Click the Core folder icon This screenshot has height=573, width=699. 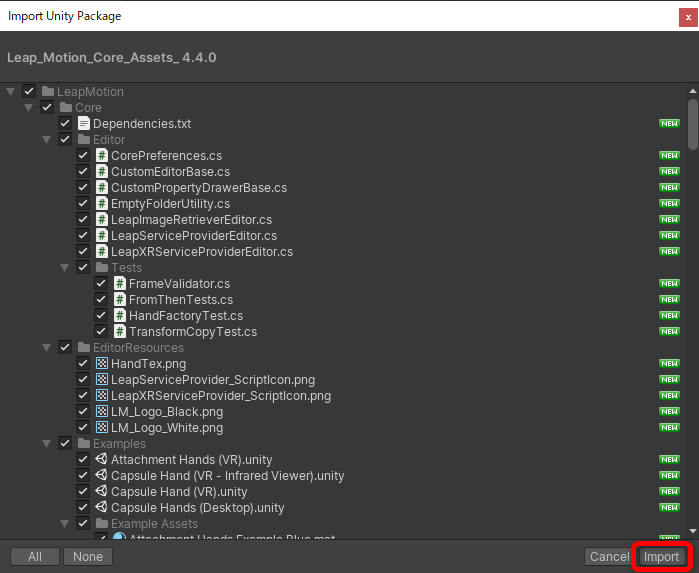pyautogui.click(x=66, y=107)
